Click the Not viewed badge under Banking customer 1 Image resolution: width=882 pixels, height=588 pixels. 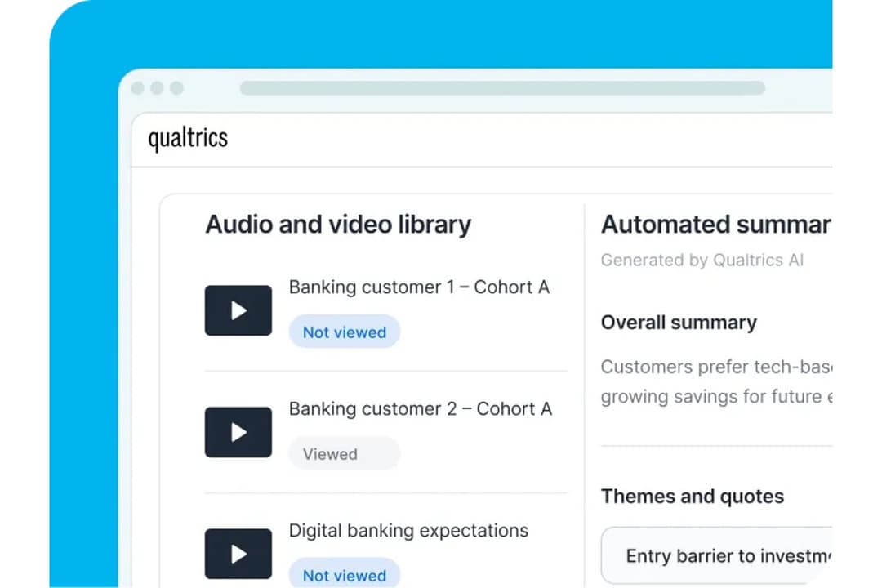[x=345, y=332]
